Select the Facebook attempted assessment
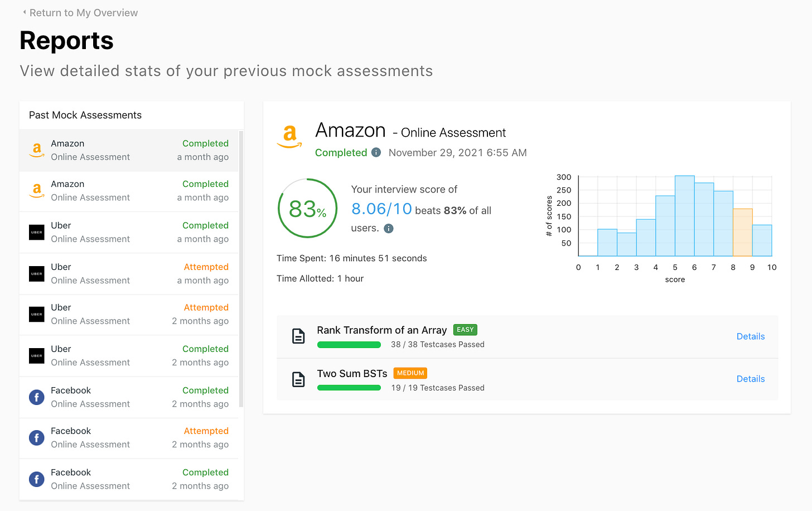 [x=129, y=438]
